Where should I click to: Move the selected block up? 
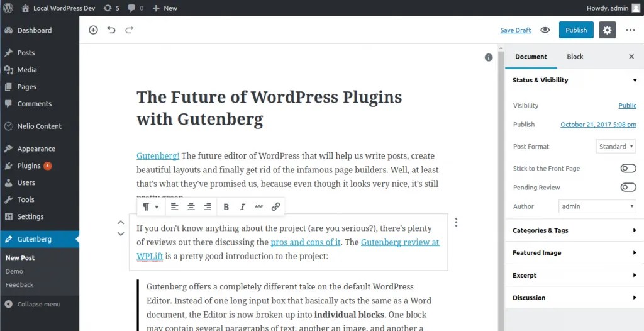121,222
